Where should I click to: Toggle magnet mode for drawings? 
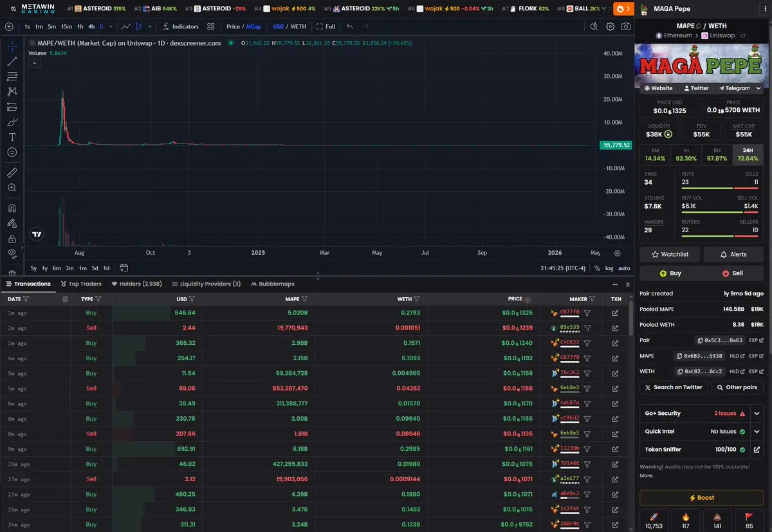click(x=12, y=208)
